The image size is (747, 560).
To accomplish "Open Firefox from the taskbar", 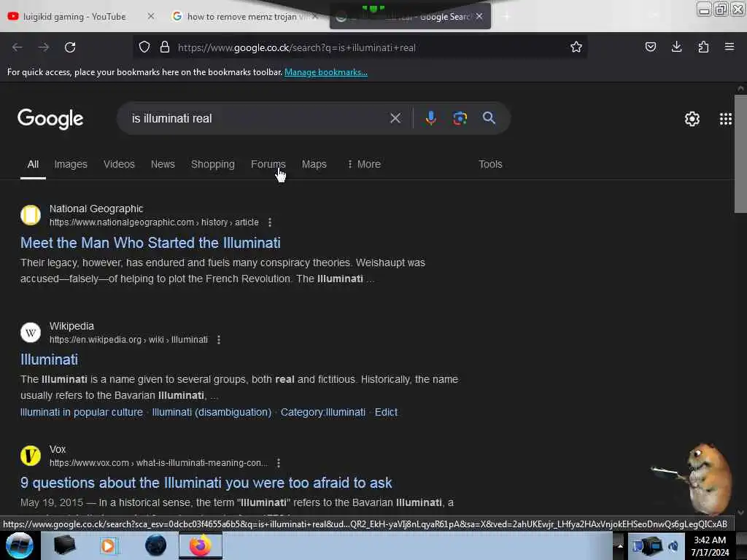I will pos(201,545).
